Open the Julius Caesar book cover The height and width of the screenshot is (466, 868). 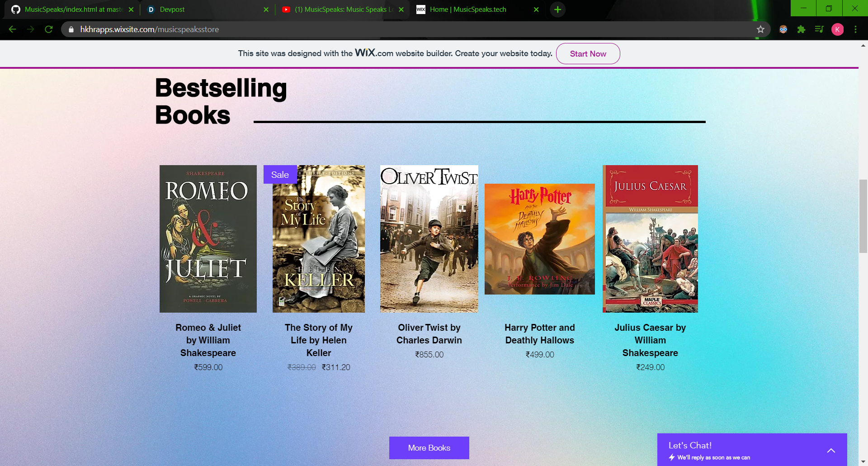pyautogui.click(x=650, y=239)
